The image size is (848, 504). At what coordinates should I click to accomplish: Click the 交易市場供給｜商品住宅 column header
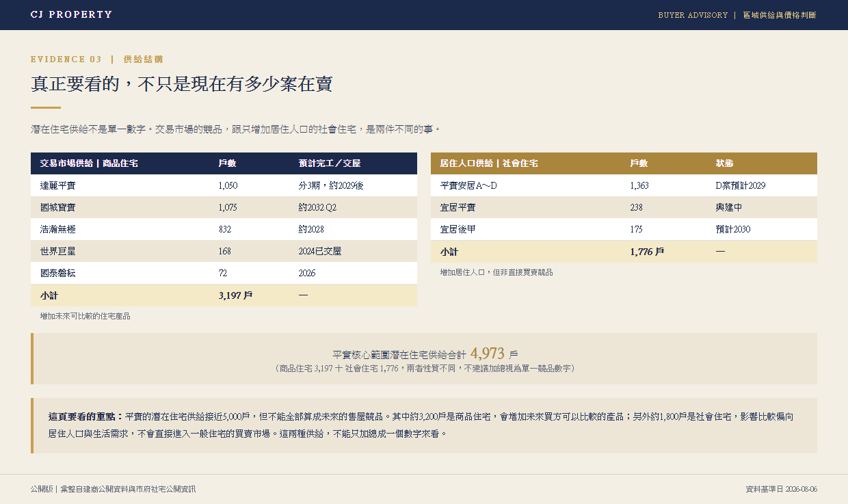pos(89,163)
